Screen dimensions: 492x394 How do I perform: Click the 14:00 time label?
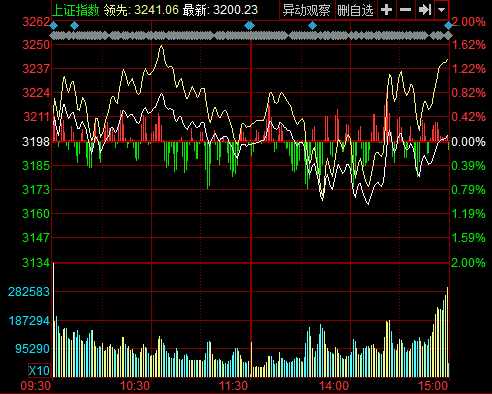(334, 386)
